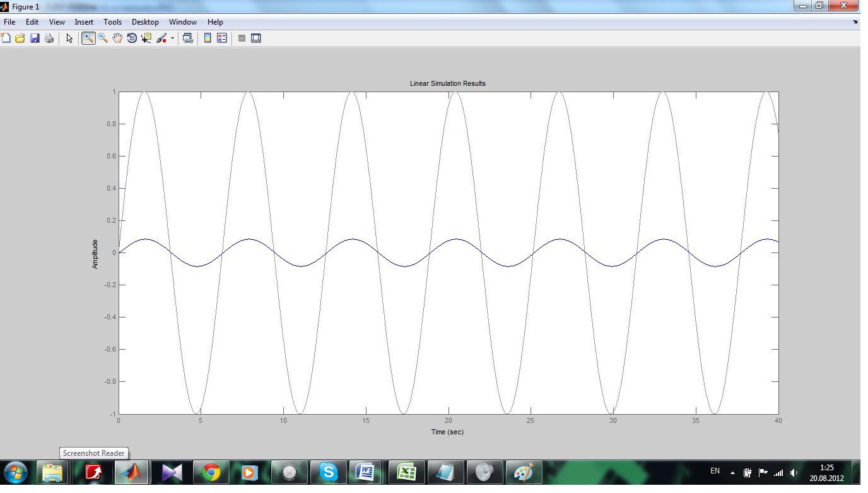The image size is (868, 493).
Task: Insert a colorbar using the toolbar icon
Action: tap(208, 39)
